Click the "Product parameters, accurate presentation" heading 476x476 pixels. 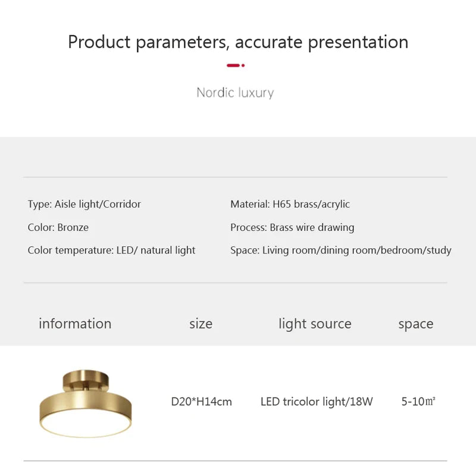(238, 42)
